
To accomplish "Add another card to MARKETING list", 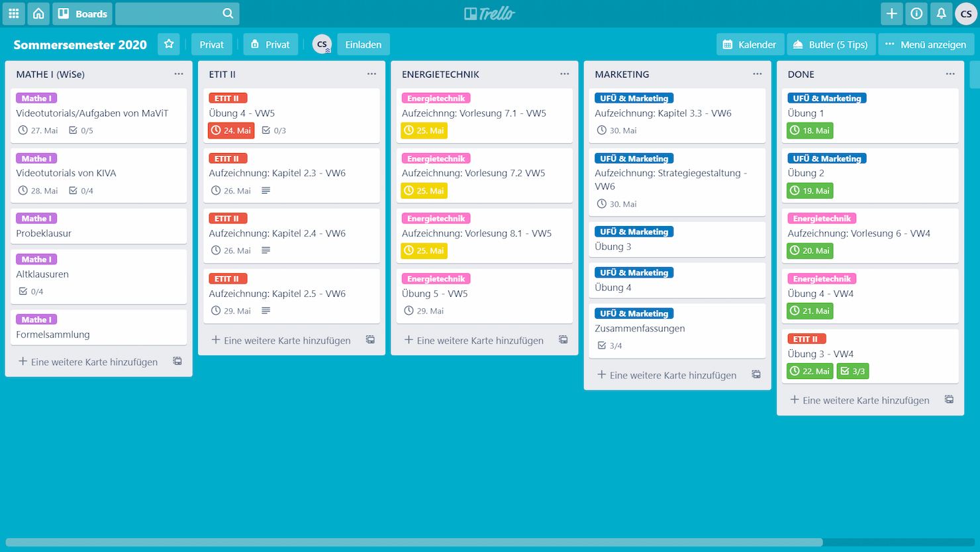I will pos(667,375).
